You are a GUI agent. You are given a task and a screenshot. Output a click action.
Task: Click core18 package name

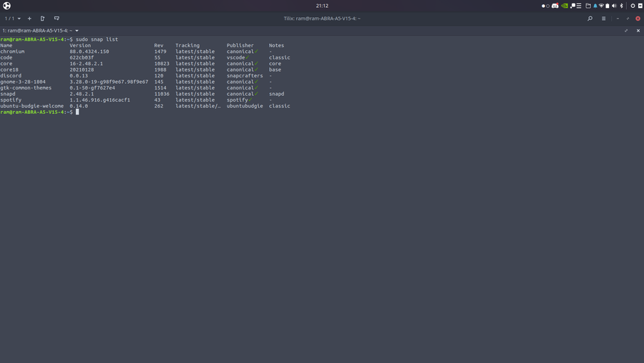[x=9, y=69]
